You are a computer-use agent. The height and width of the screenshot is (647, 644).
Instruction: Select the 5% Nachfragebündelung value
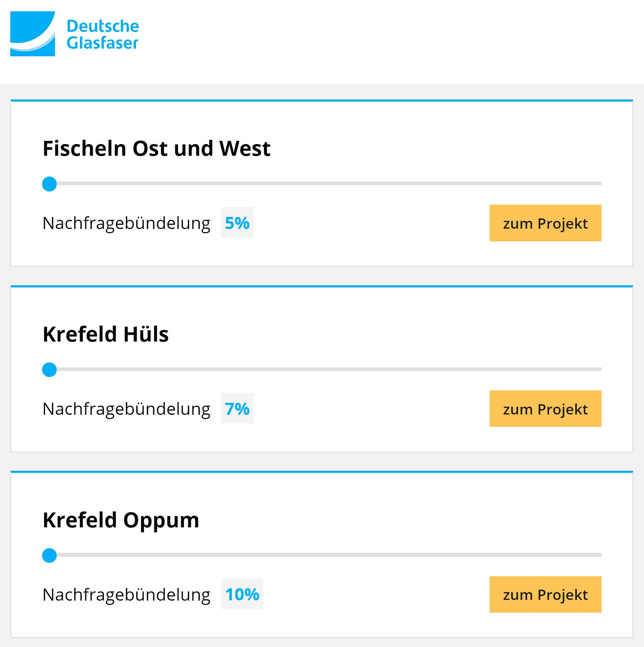tap(238, 223)
